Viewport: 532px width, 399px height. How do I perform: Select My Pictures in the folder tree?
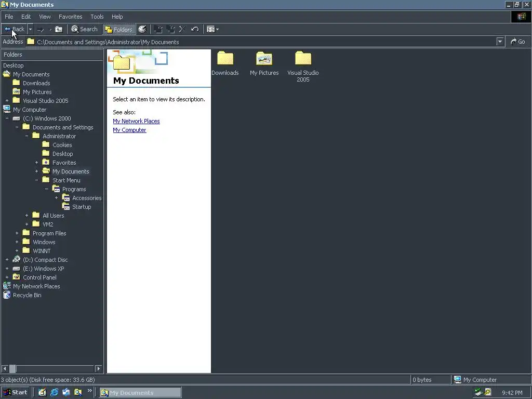pyautogui.click(x=37, y=92)
